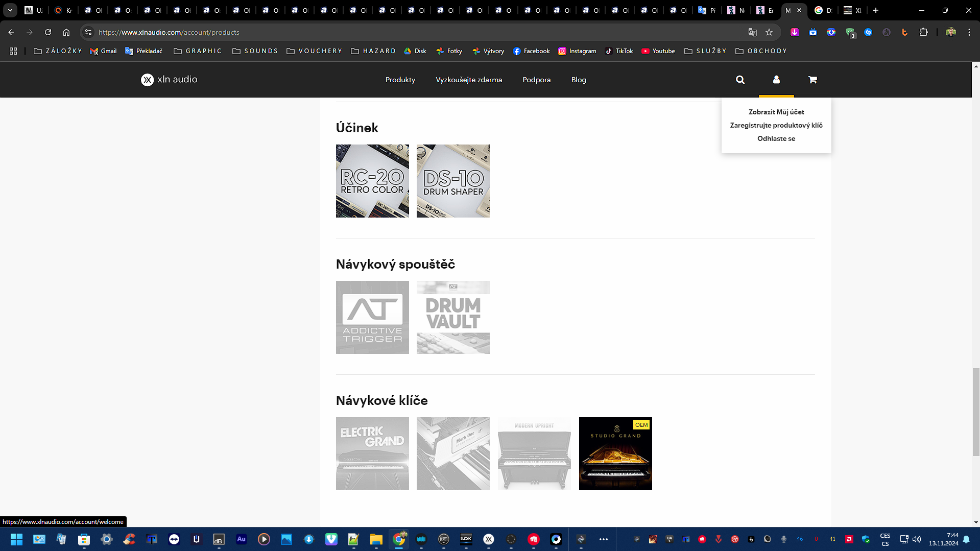Open the Modern Upright product
The height and width of the screenshot is (551, 980).
tap(534, 453)
